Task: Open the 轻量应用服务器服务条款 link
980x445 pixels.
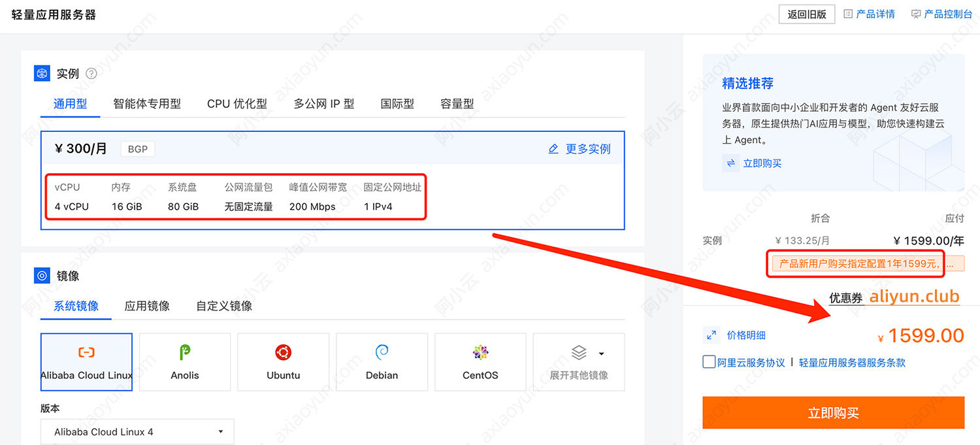Action: pos(852,363)
